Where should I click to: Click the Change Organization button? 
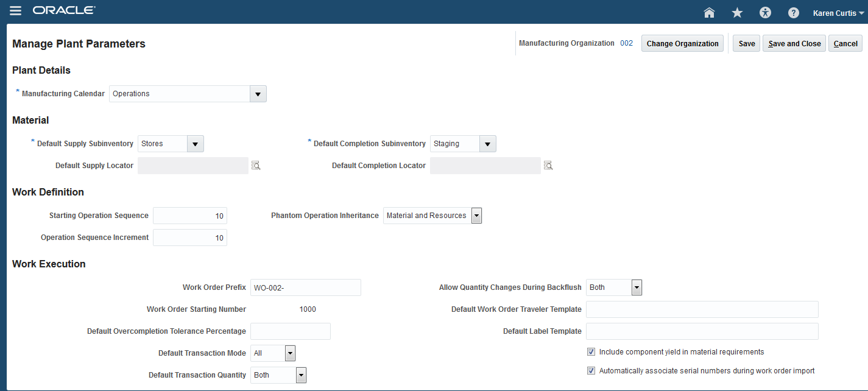point(683,43)
